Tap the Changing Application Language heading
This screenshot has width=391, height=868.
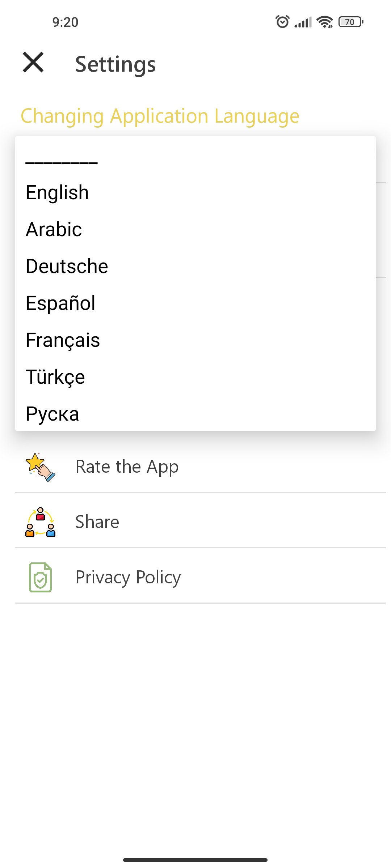pos(160,116)
